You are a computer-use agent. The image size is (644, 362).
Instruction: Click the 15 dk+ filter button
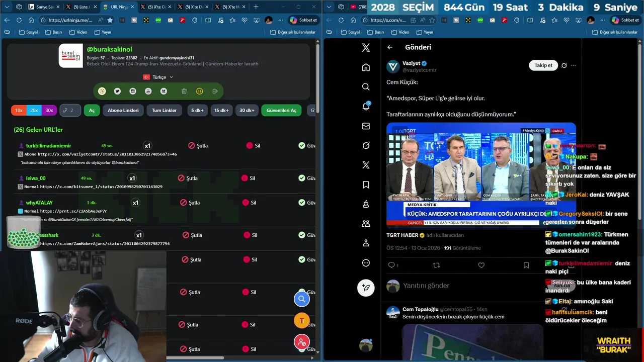221,110
